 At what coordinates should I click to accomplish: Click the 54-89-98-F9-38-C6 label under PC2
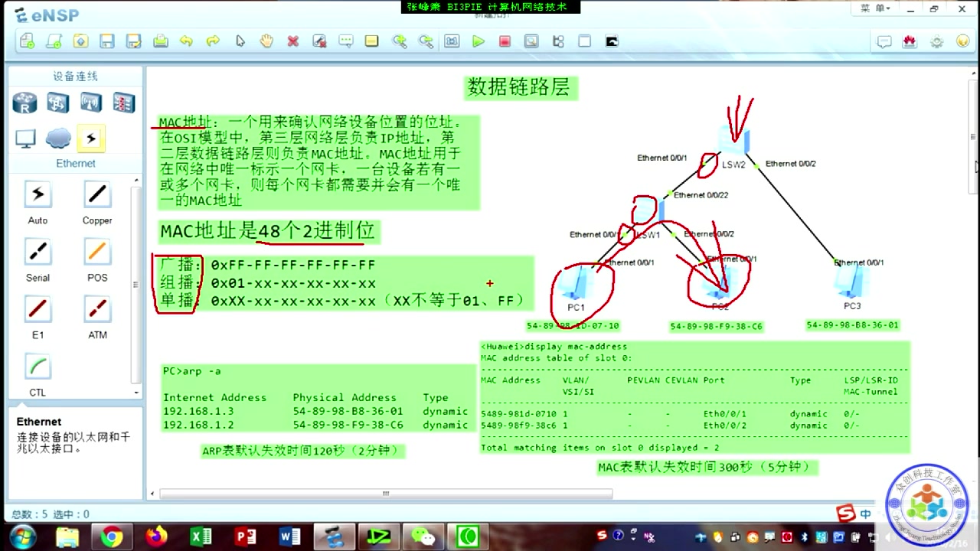pyautogui.click(x=716, y=327)
